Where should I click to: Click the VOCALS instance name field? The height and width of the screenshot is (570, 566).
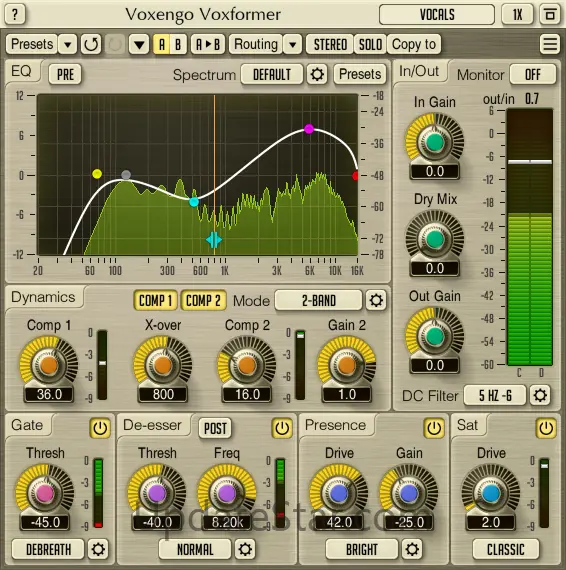click(437, 15)
